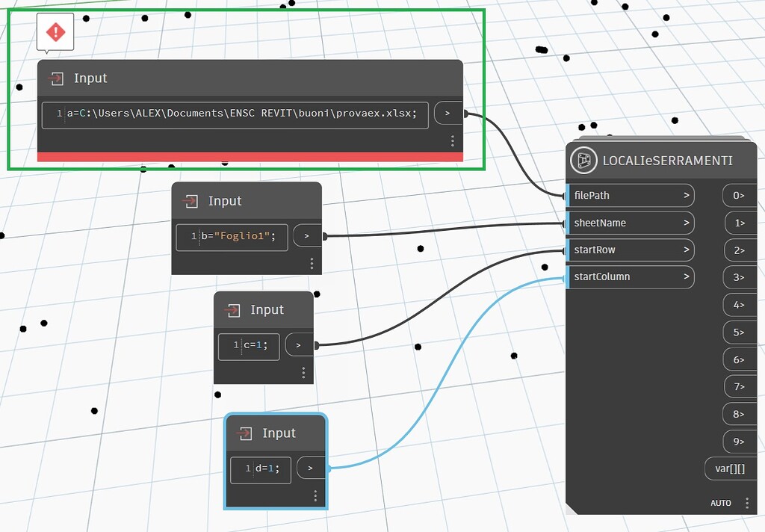Select the Input icon on the Foglio1 node
Screen dimensions: 765x532
(190, 200)
